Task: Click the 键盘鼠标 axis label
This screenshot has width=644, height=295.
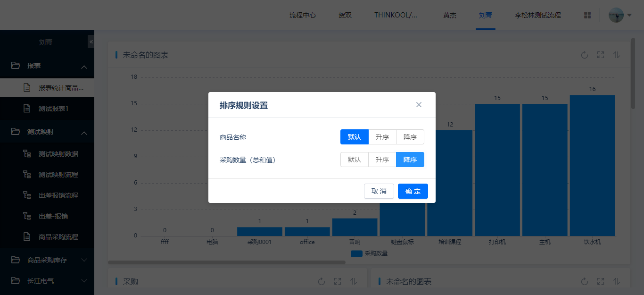Action: click(x=402, y=242)
